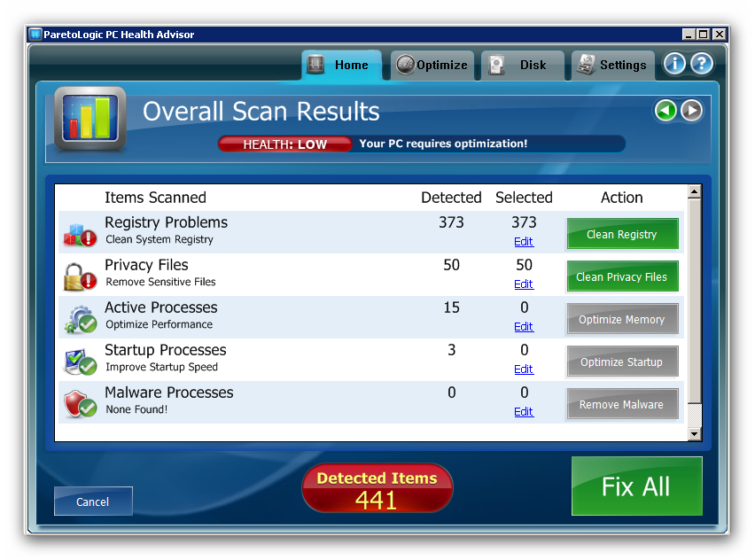
Task: Click the Selected column header
Action: (524, 198)
